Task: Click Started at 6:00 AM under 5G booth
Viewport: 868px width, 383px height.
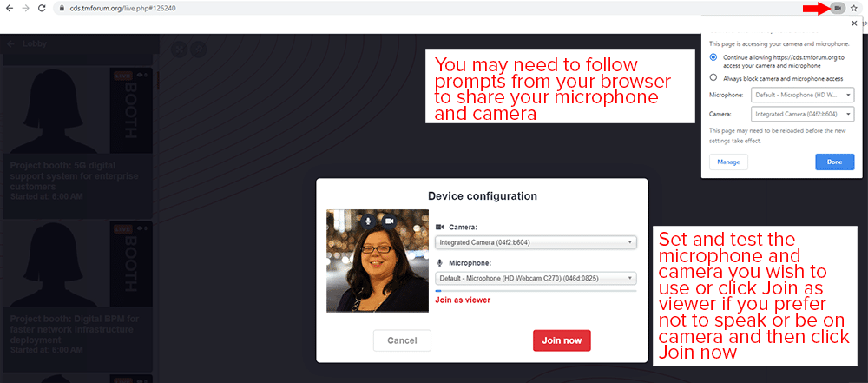Action: 46,197
